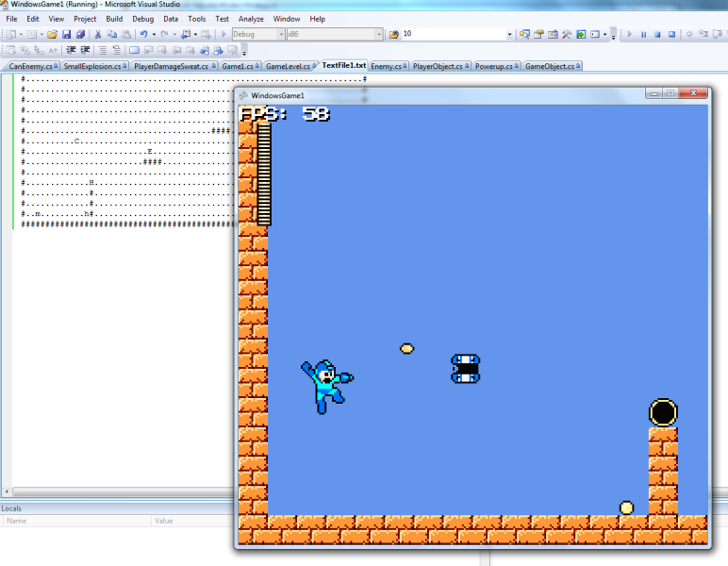Expand the Undo history dropdown arrow

pos(154,34)
